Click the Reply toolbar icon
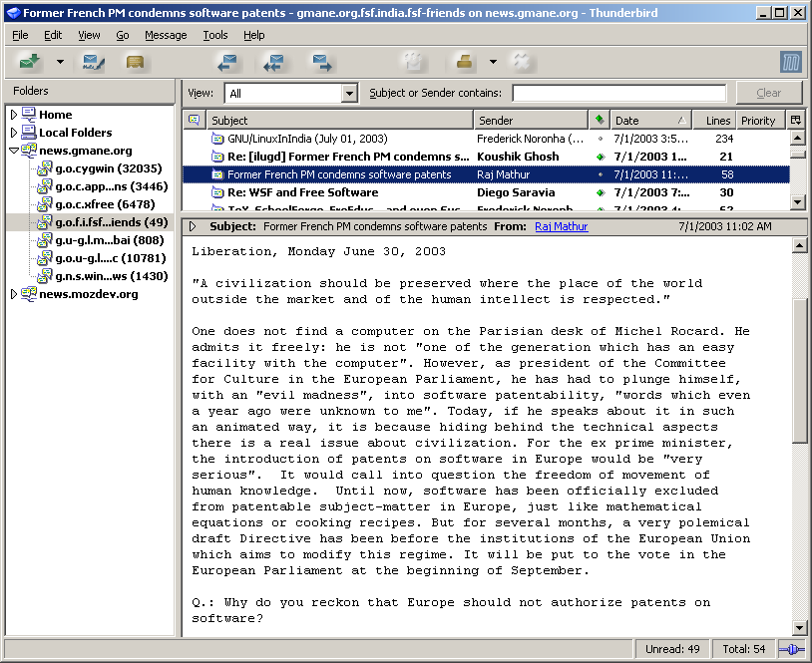Viewport: 812px width, 663px height. tap(228, 62)
